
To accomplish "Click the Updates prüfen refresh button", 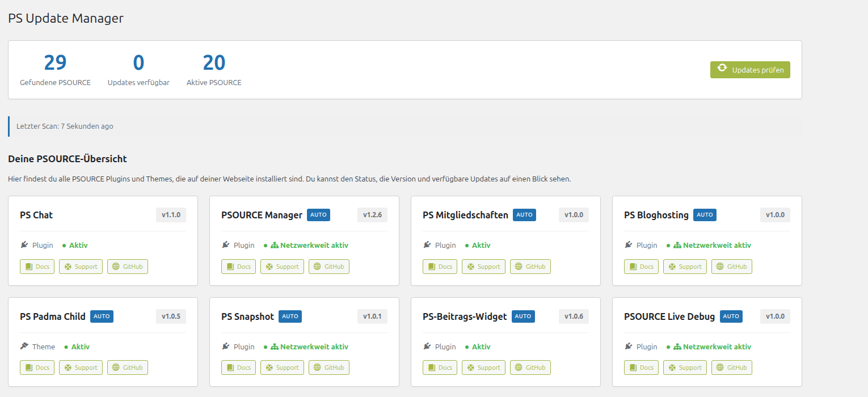I will point(749,70).
